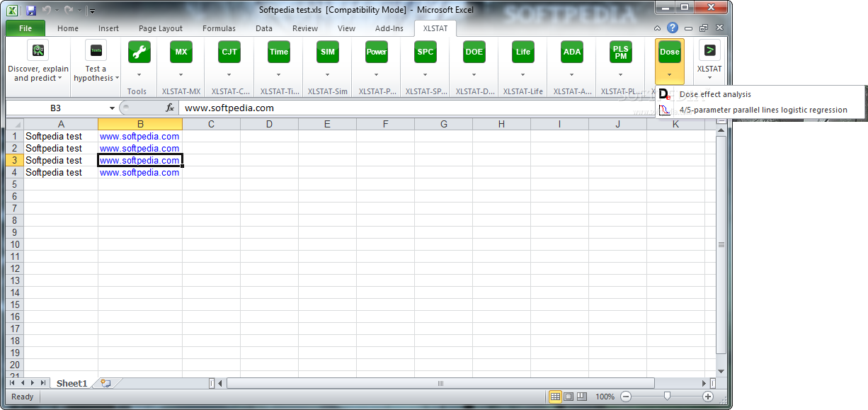Click the Zoom Out minus button
Image resolution: width=868 pixels, height=410 pixels.
click(625, 397)
